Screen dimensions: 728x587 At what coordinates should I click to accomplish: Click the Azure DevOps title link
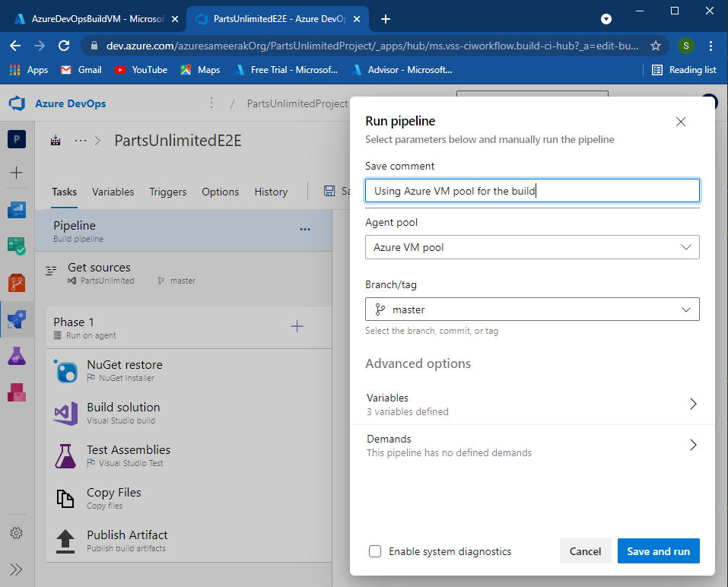point(71,103)
